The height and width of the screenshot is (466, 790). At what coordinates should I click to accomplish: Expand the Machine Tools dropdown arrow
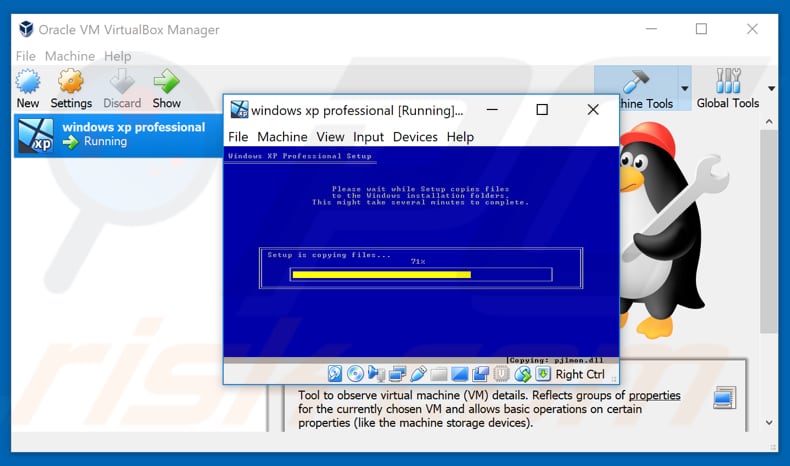coord(684,89)
